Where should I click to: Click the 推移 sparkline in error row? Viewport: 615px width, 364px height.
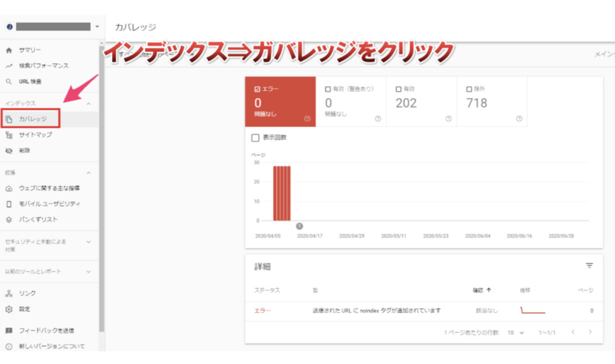tap(533, 311)
